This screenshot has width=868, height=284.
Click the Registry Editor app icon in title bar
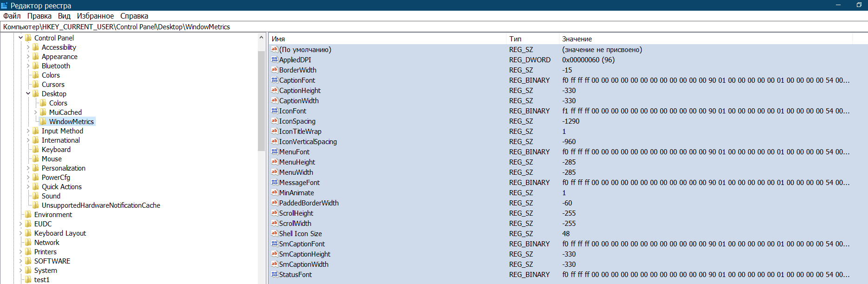[4, 5]
